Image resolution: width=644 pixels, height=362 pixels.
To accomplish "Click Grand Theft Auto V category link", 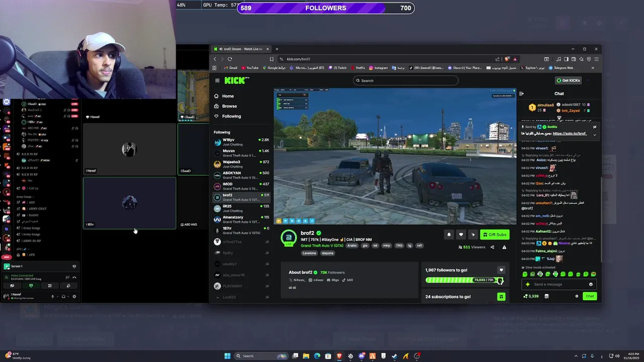I will (322, 246).
